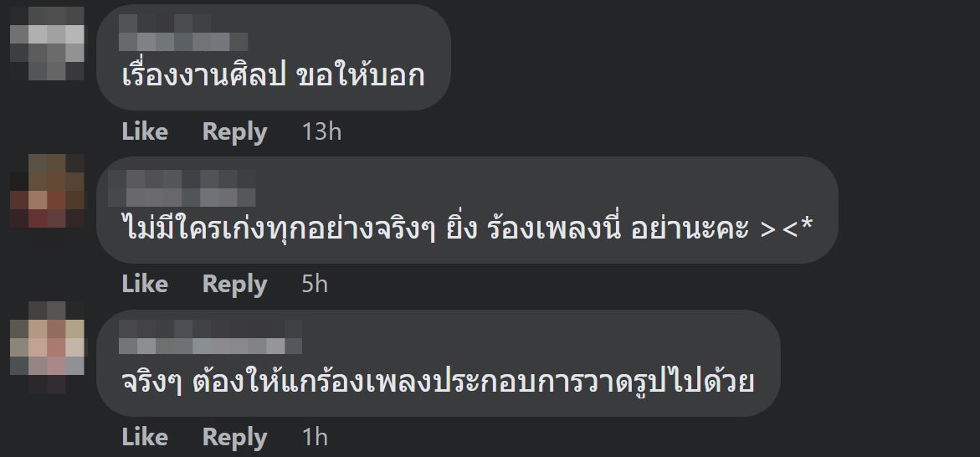Like the comment posted 5h ago

pos(145,284)
